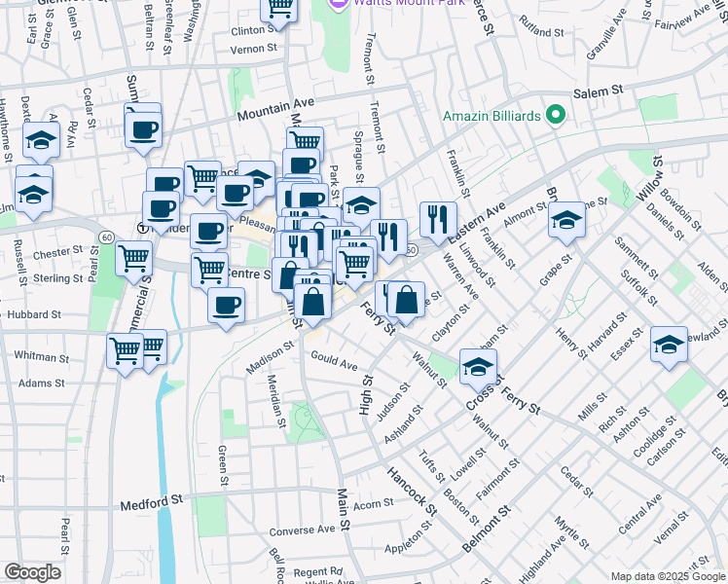The height and width of the screenshot is (584, 728).
Task: Click the Watts Mount Park label
Action: click(x=409, y=3)
